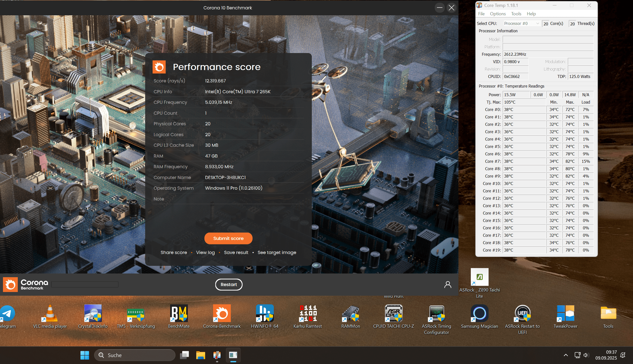Launch Samsung Magician desktop shortcut
This screenshot has width=633, height=364.
click(x=479, y=313)
